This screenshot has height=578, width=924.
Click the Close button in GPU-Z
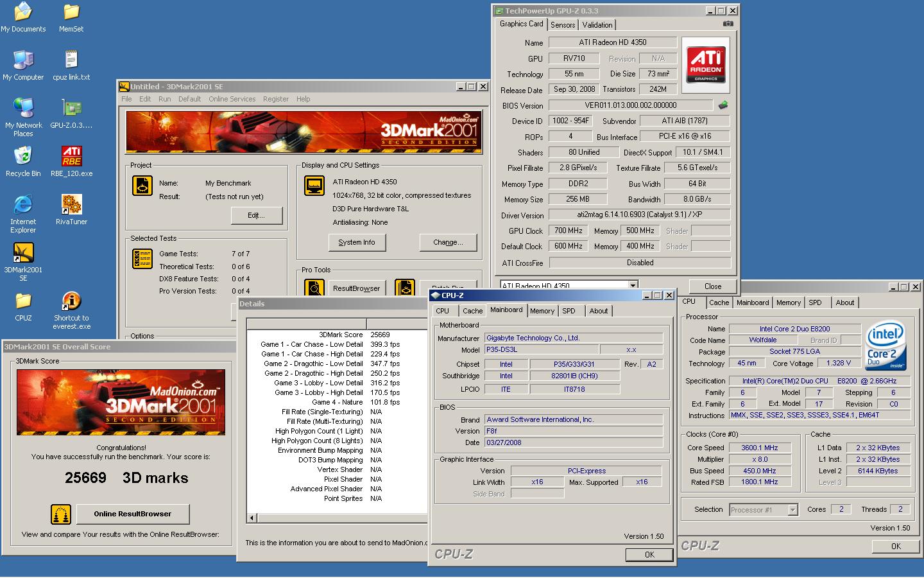click(x=713, y=286)
